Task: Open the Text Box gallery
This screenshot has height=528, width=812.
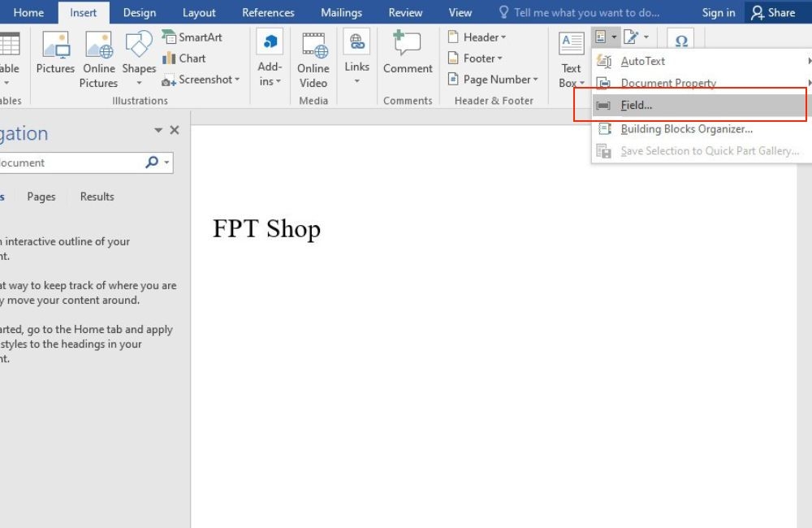Action: point(571,59)
